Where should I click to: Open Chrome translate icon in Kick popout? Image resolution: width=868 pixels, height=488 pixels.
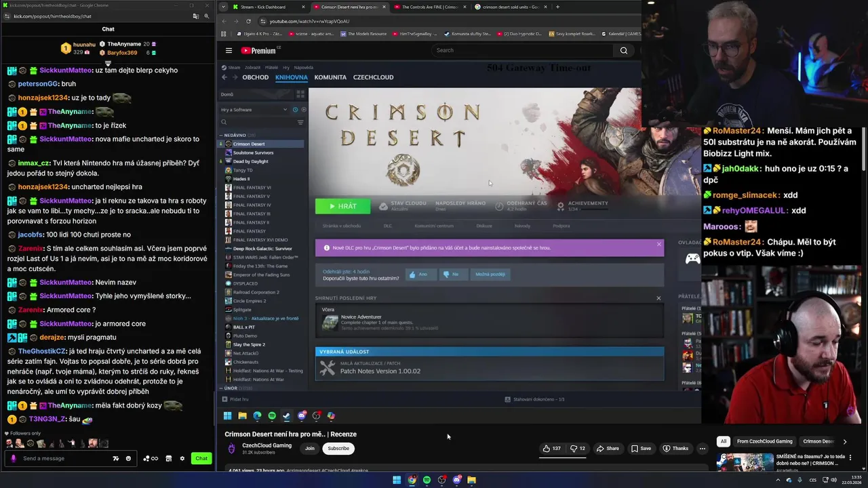click(x=195, y=16)
